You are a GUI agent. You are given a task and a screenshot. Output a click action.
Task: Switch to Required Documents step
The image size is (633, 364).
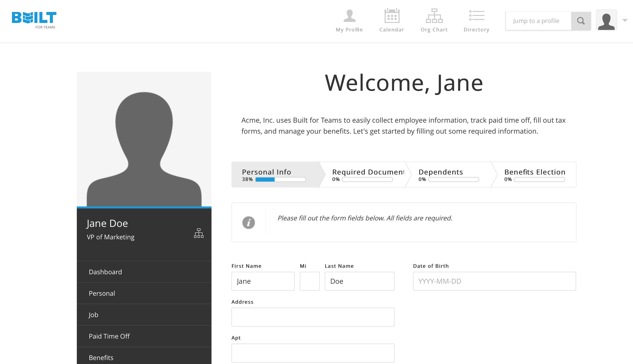tap(368, 172)
